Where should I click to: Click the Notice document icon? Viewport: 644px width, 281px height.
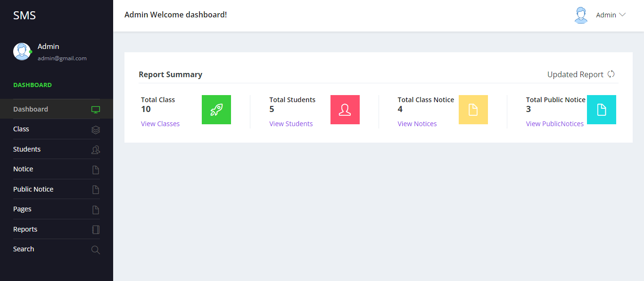coord(96,169)
